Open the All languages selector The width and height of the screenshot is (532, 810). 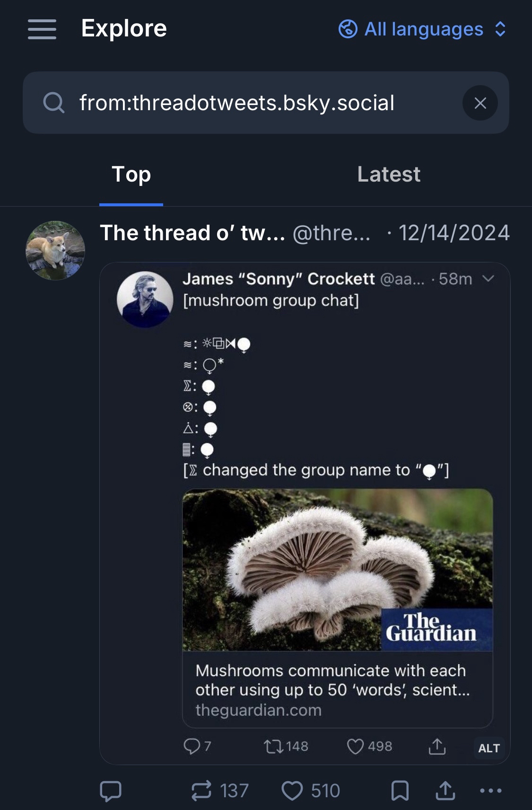(x=423, y=29)
